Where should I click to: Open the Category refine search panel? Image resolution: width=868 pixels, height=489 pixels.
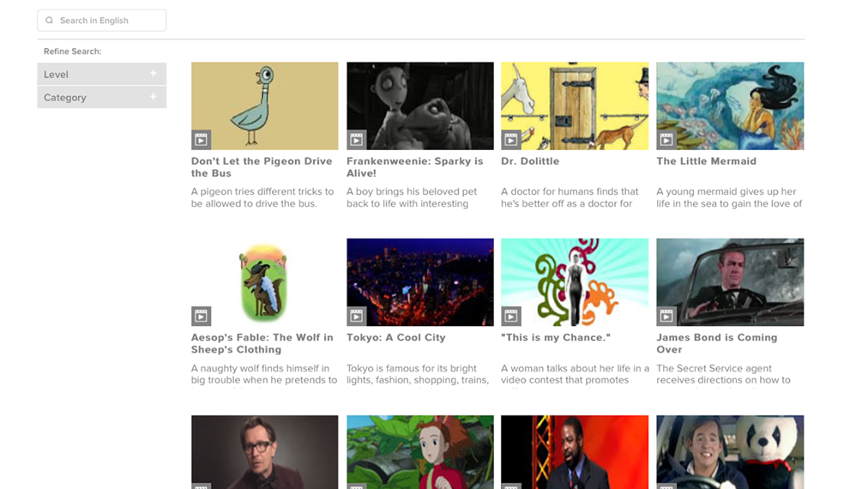point(102,97)
